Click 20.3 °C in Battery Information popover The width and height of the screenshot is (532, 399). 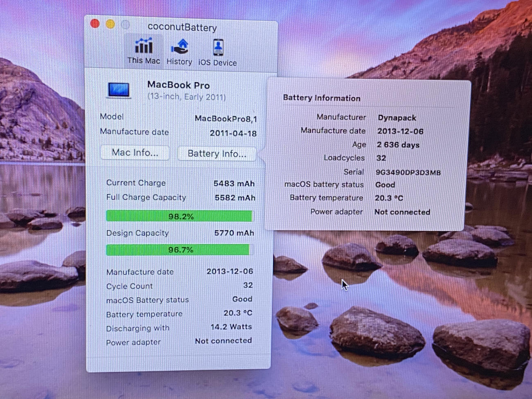(x=389, y=198)
